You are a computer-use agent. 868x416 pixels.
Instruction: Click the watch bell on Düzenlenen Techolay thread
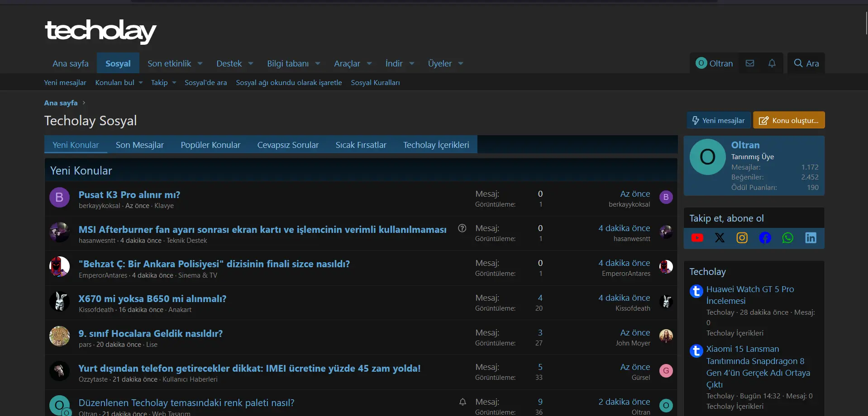coord(463,402)
